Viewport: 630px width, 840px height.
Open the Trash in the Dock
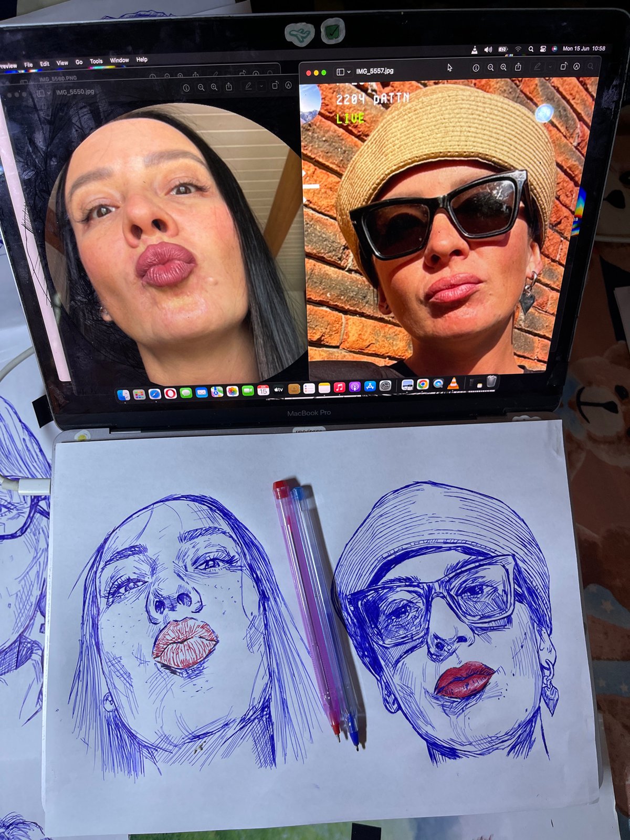click(x=491, y=382)
